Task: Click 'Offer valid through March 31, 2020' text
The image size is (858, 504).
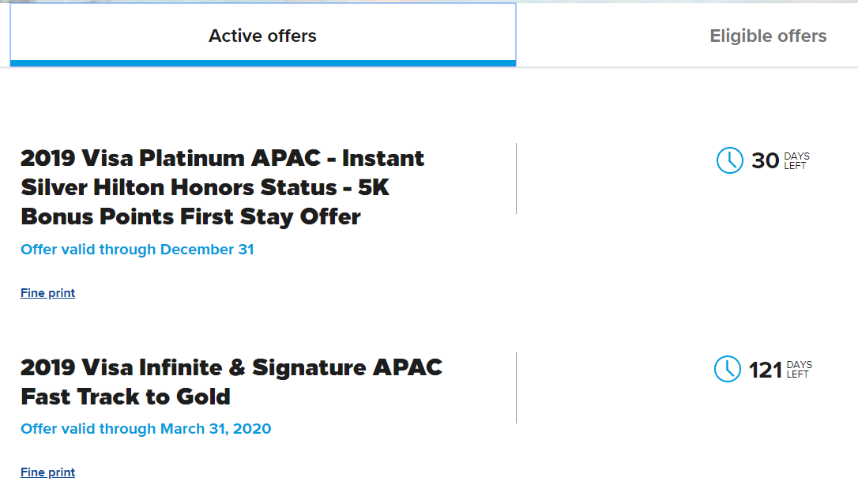Action: (x=146, y=428)
